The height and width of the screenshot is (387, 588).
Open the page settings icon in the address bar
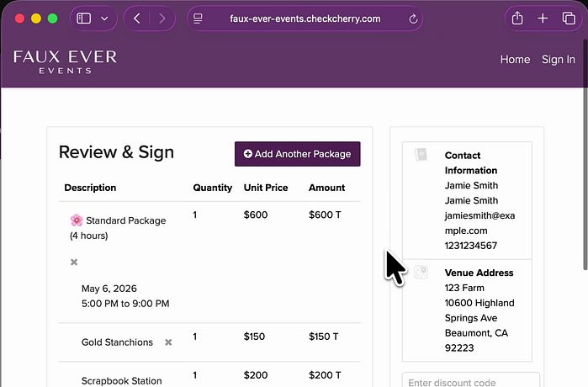(198, 19)
